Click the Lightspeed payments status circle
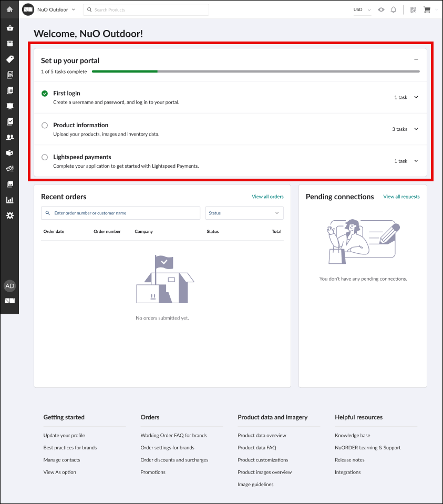The height and width of the screenshot is (504, 443). 45,157
